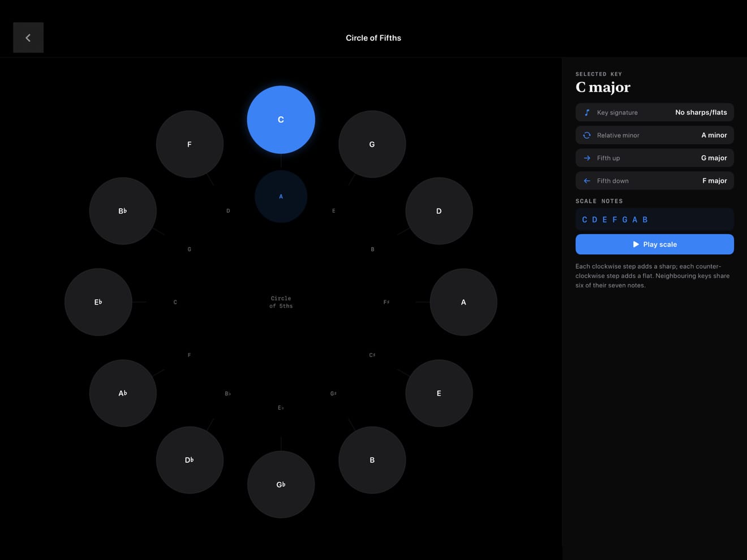Select the Eb key circle

click(x=98, y=302)
